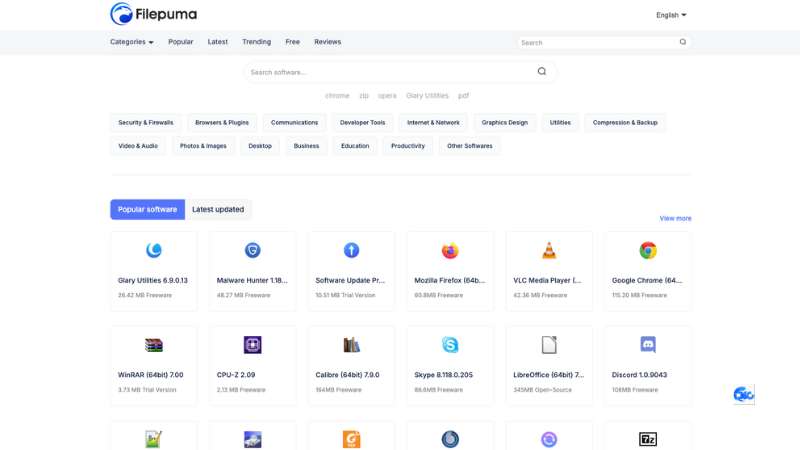Open the Skype icon
This screenshot has width=800, height=450.
(450, 345)
